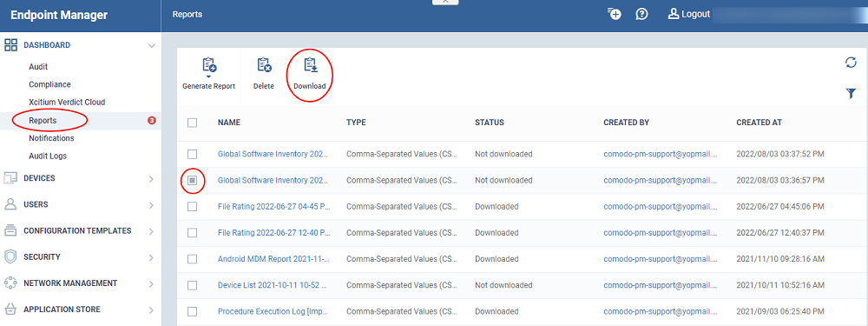Click the Devices sidebar icon
The width and height of the screenshot is (868, 326).
click(x=11, y=178)
